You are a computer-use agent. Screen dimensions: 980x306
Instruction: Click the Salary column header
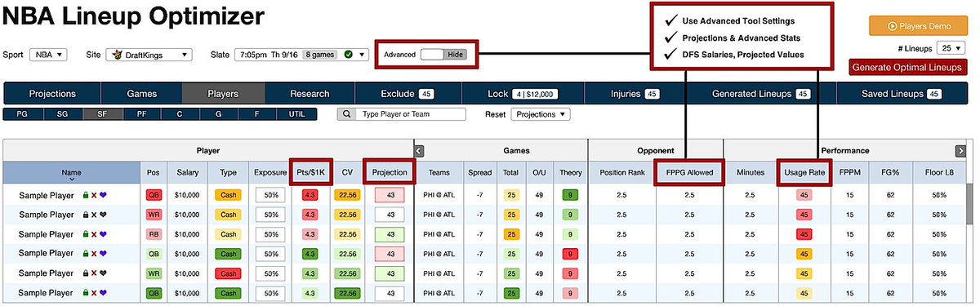pyautogui.click(x=188, y=172)
